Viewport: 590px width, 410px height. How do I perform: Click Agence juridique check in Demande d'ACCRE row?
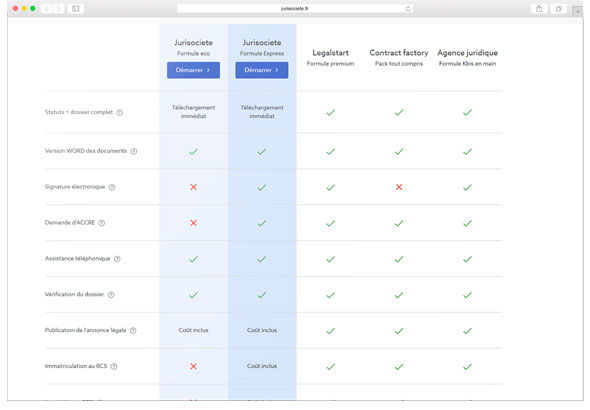pyautogui.click(x=467, y=223)
